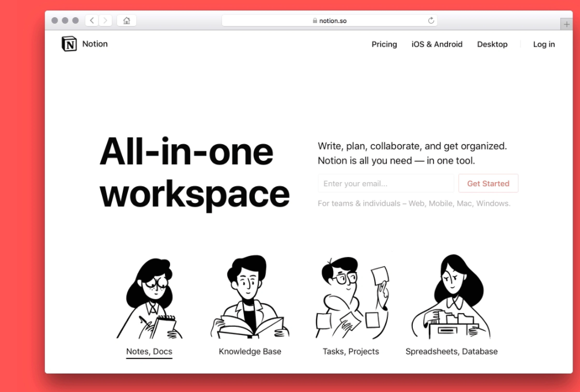Reload the page with the refresh icon
The image size is (580, 392).
pos(431,21)
